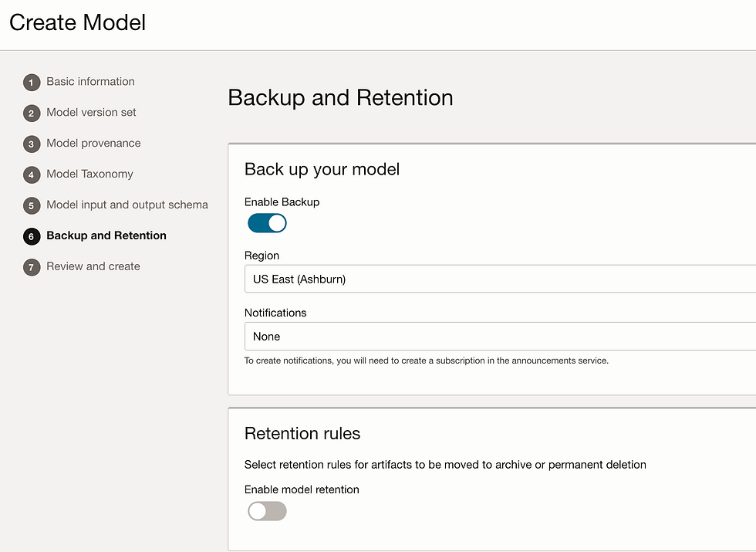Viewport: 756px width, 552px height.
Task: Jump to Model provenance step
Action: pyautogui.click(x=93, y=144)
